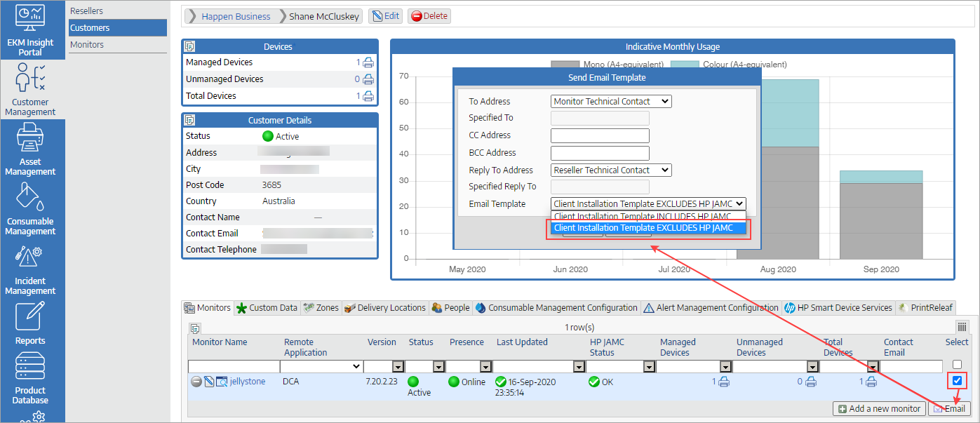Click unmanaged devices printer icon in jellystone row

click(811, 382)
